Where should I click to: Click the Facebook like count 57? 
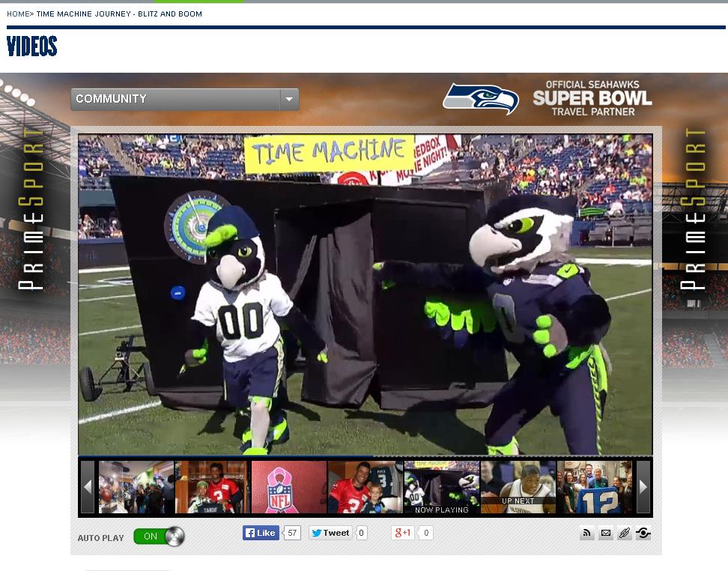pos(292,533)
